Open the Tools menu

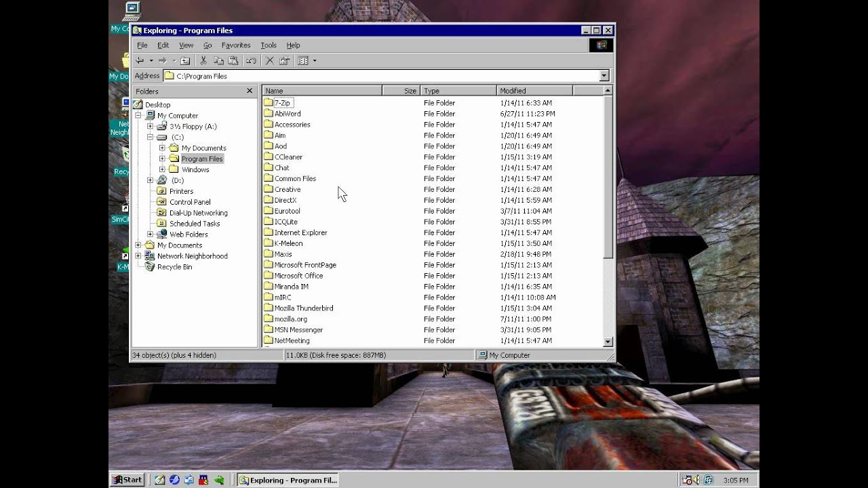coord(269,45)
